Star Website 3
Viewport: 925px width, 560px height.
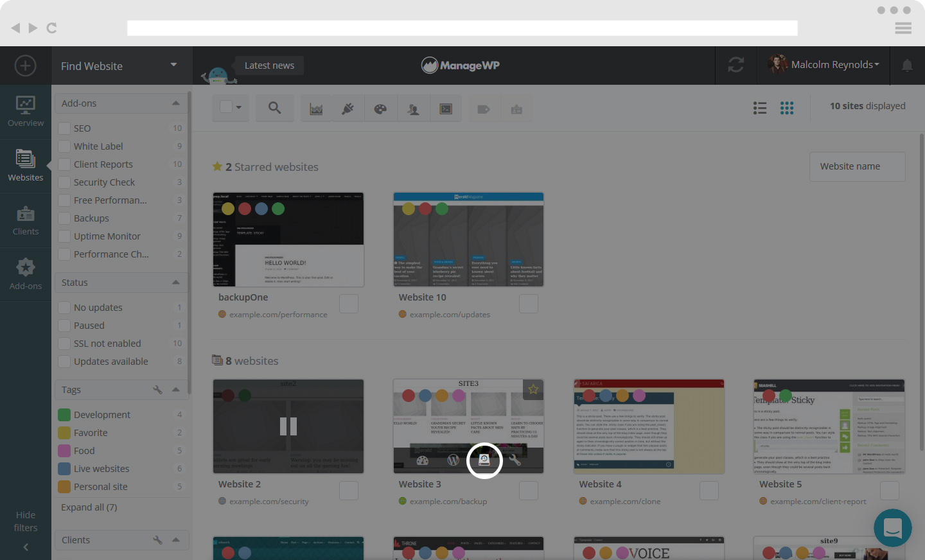click(533, 389)
